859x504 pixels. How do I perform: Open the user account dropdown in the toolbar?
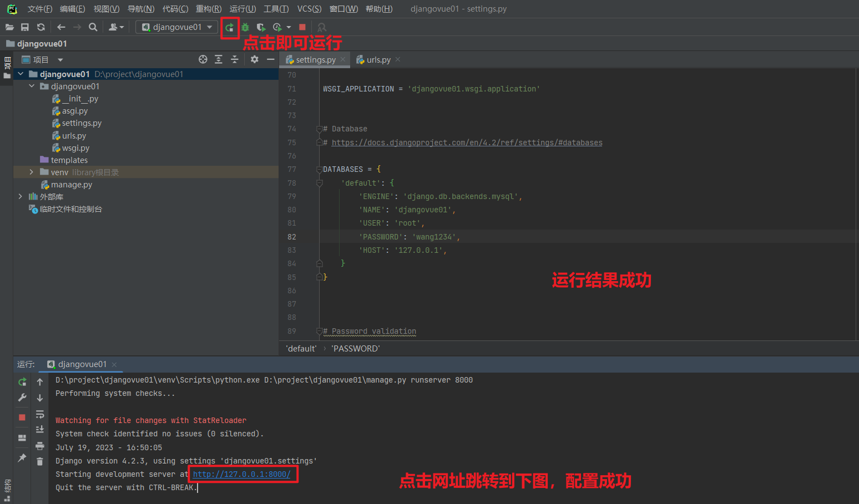click(x=116, y=27)
